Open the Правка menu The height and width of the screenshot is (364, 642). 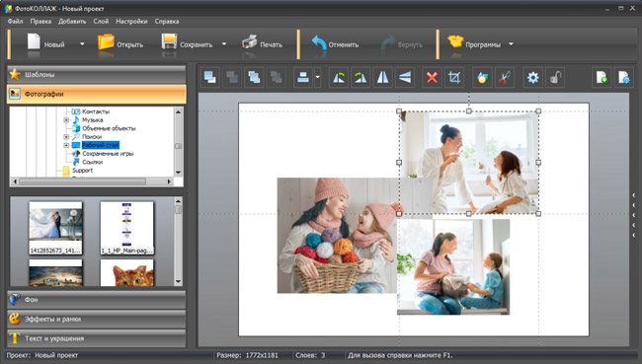click(40, 22)
